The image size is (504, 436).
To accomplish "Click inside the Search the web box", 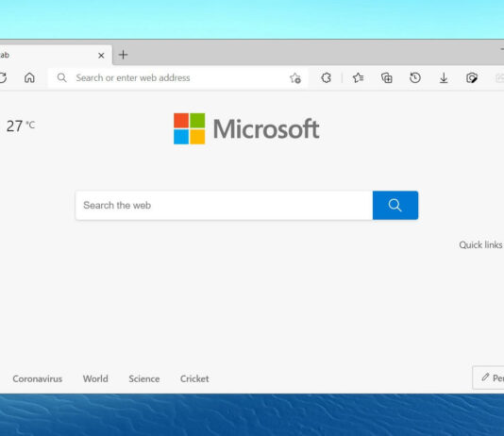I will (224, 206).
